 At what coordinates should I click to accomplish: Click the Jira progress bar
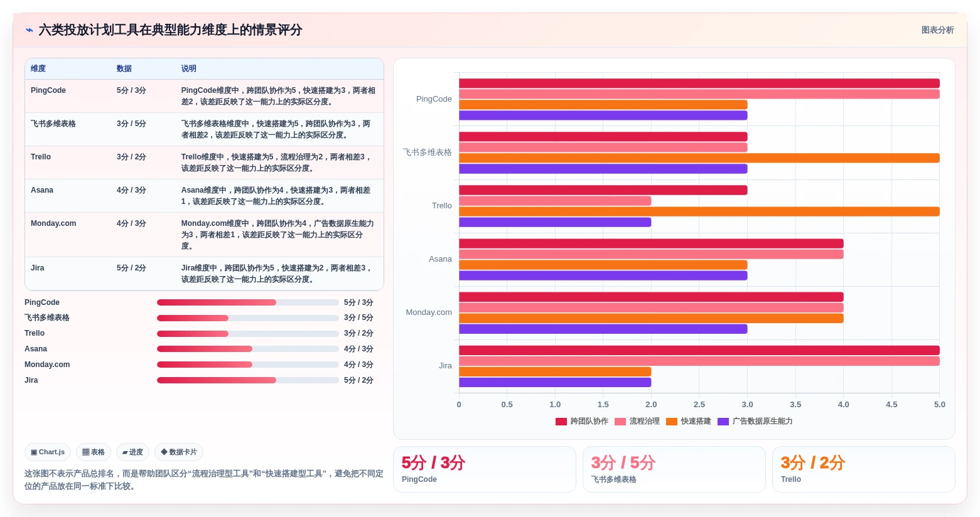click(248, 380)
